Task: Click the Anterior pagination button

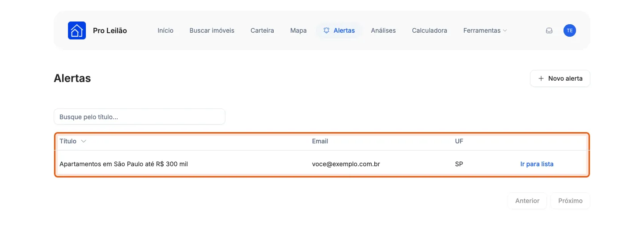Action: 527,201
